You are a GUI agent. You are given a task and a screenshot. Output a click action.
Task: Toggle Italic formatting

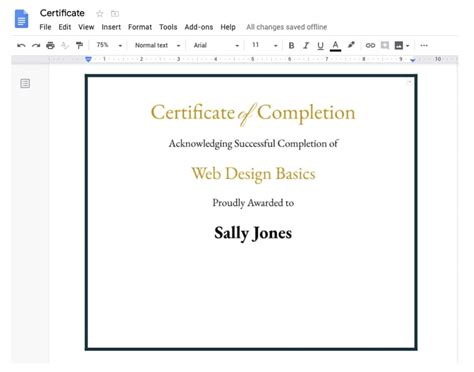[306, 45]
